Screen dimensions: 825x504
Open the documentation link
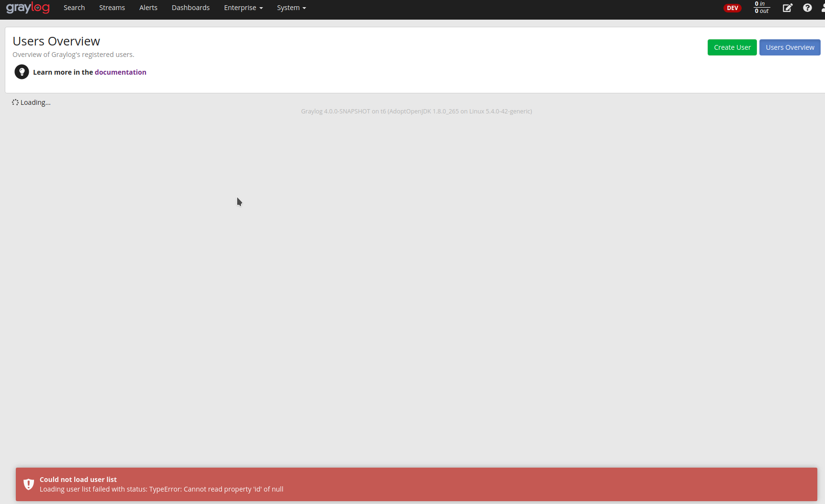point(121,72)
